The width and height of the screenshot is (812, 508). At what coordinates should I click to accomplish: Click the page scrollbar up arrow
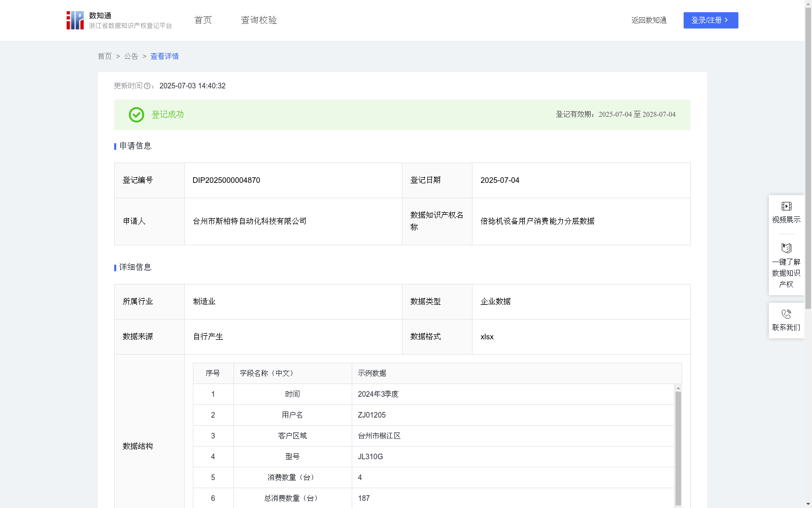pyautogui.click(x=808, y=4)
